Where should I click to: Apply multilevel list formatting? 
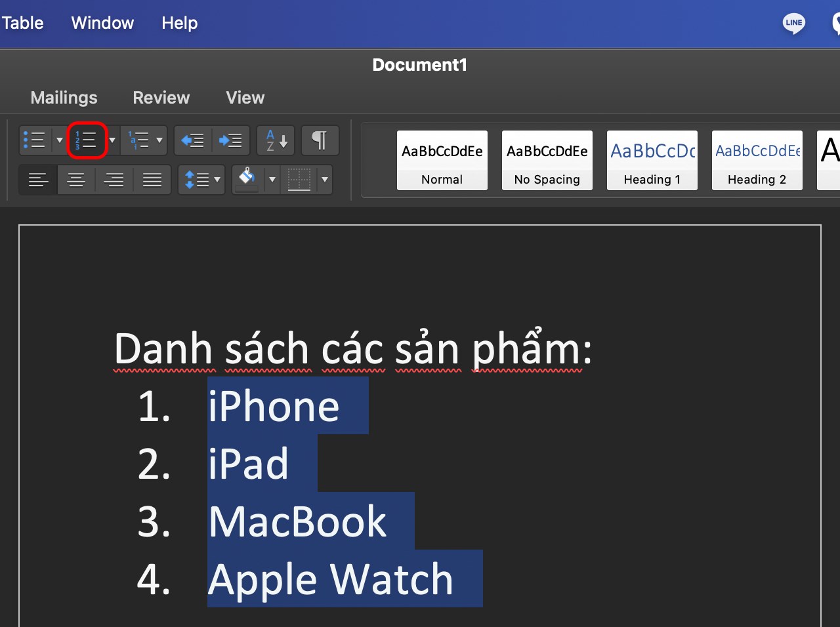pos(139,140)
